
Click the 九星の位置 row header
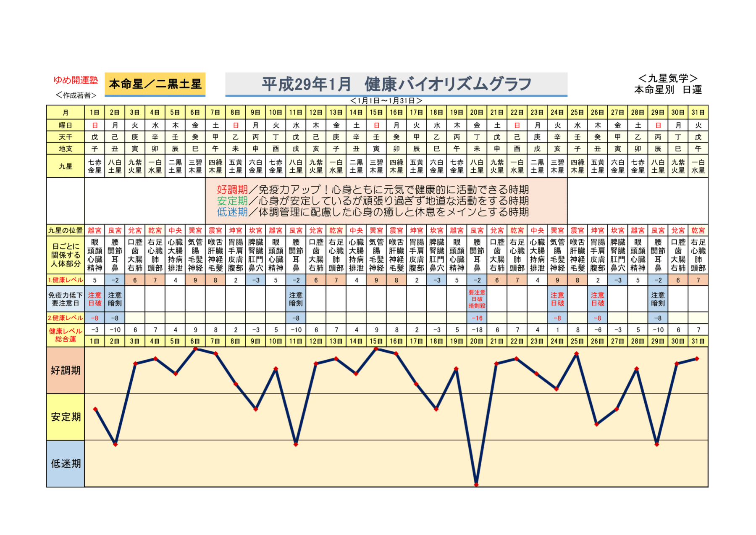[66, 230]
